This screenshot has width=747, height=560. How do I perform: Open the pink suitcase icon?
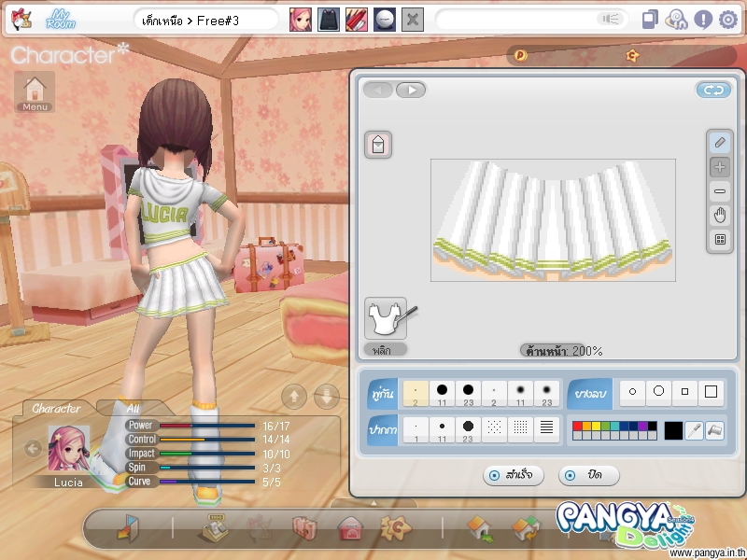click(x=305, y=528)
